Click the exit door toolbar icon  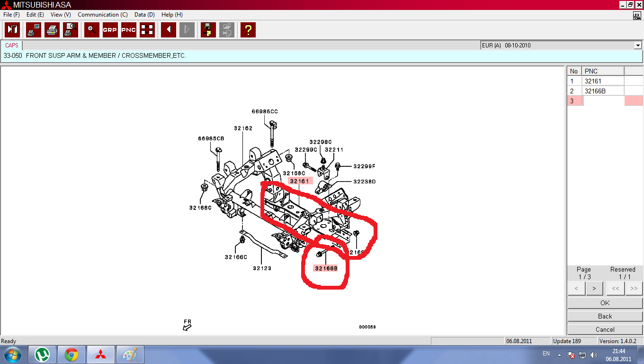coord(12,30)
